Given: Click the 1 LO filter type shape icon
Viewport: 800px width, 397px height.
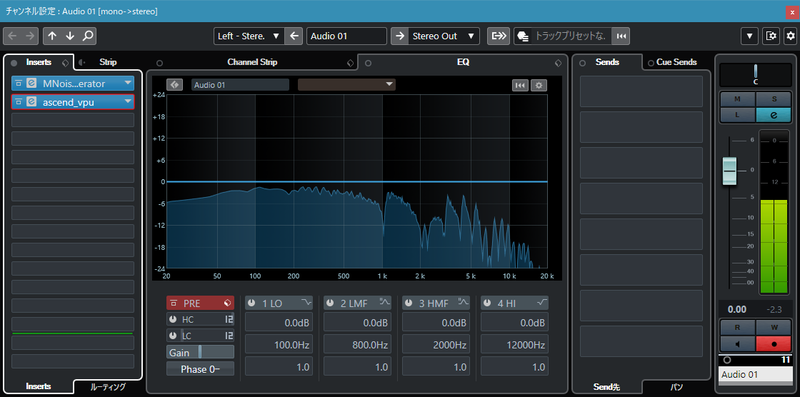Looking at the screenshot, I should 307,303.
